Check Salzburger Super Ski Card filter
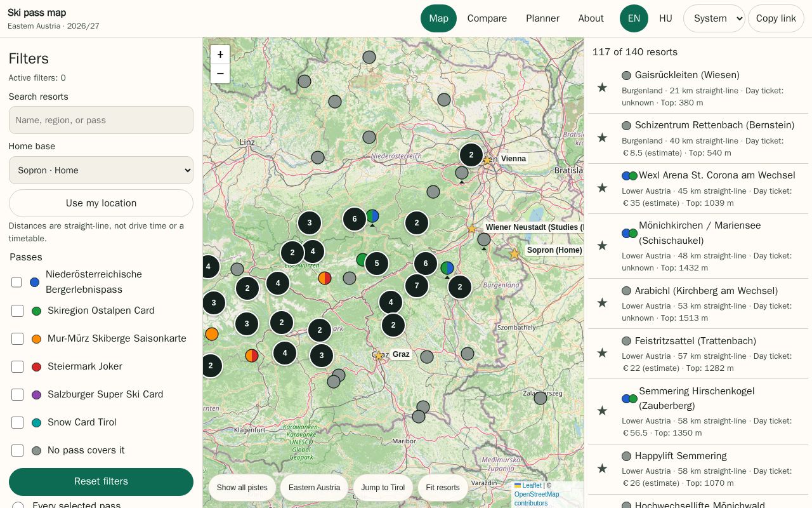Screen dimensions: 812x508 18,394
